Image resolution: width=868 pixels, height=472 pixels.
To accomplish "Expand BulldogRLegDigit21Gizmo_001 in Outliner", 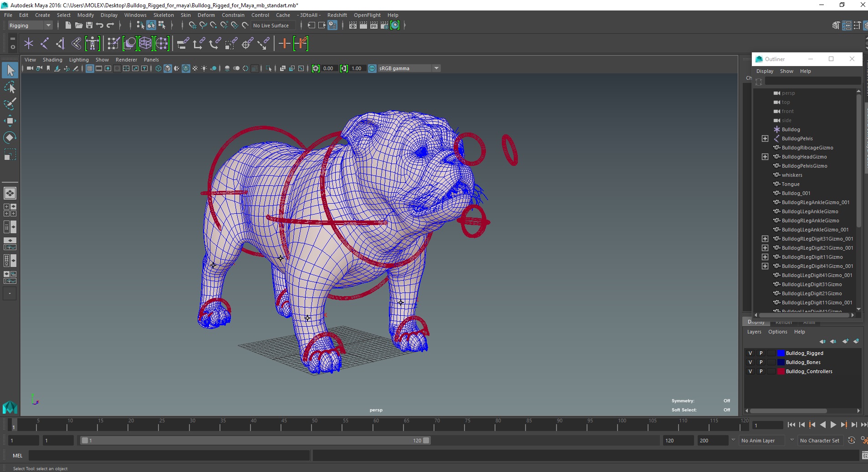I will pos(765,248).
